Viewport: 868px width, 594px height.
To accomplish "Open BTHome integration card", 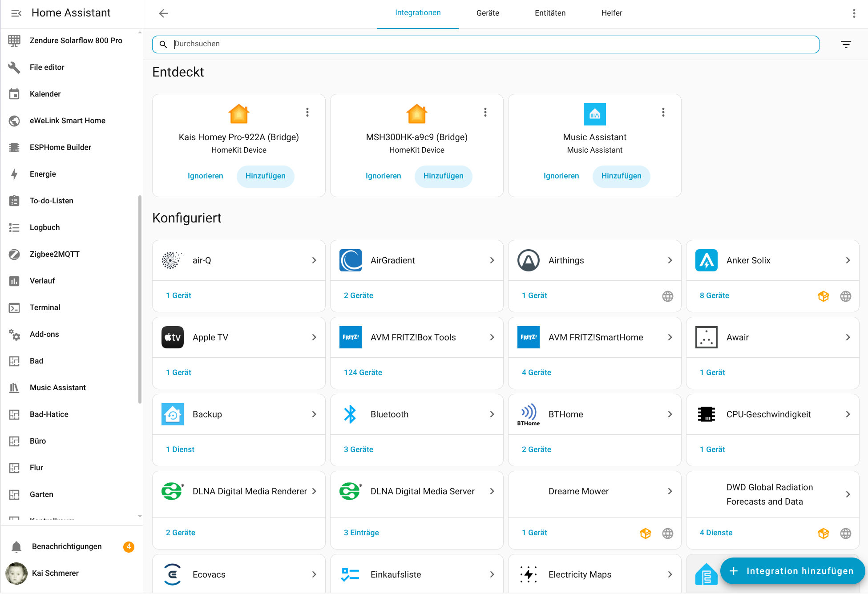I will click(x=594, y=414).
